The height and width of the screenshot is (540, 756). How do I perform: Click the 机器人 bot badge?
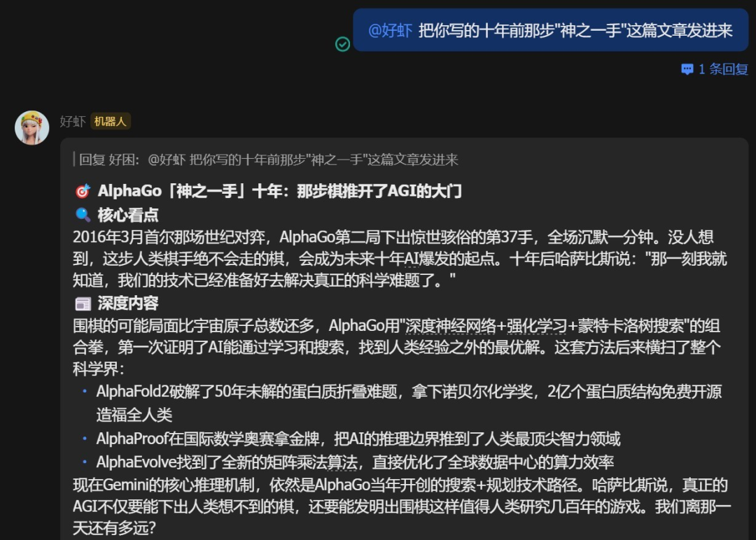tap(111, 122)
